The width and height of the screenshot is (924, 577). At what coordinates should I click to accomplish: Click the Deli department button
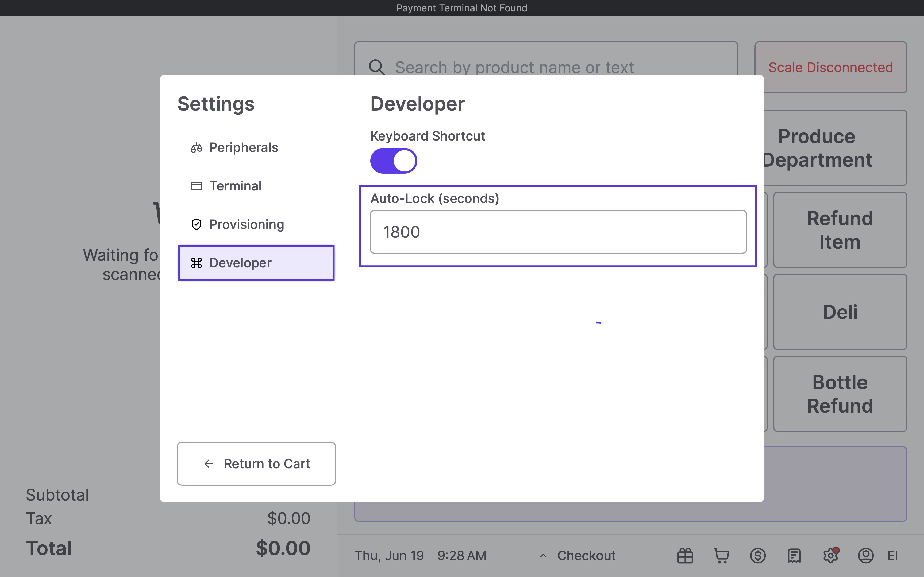click(x=840, y=312)
